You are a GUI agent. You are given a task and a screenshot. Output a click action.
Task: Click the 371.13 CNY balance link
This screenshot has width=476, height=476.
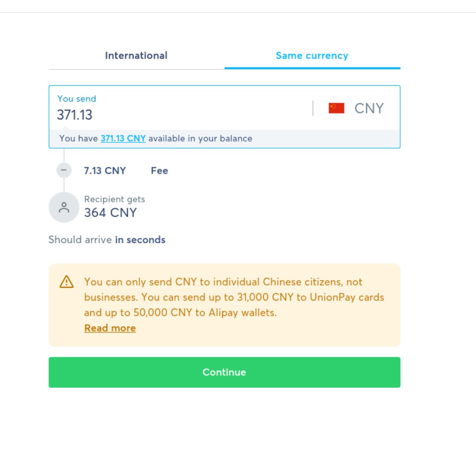[123, 138]
